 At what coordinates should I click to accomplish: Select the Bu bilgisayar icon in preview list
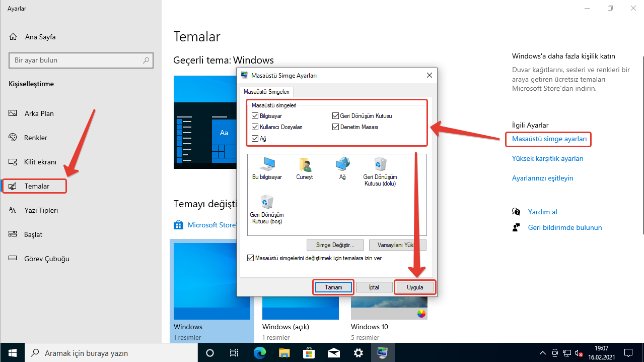point(267,168)
